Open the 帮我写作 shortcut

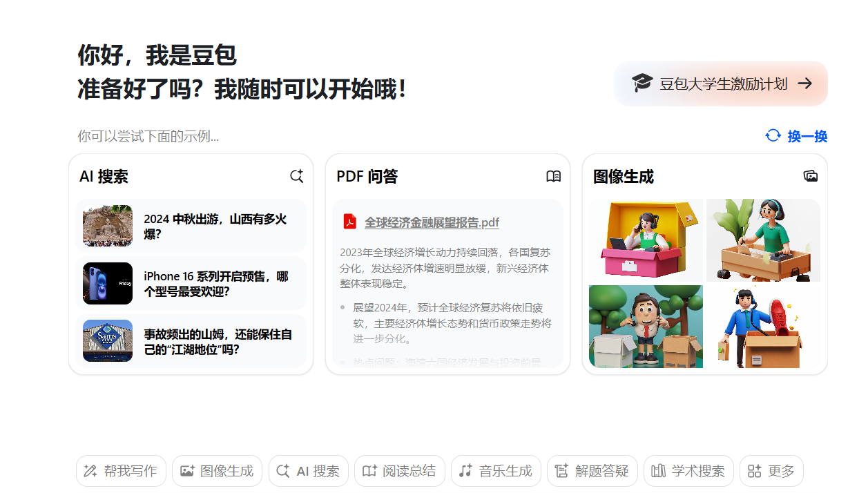(x=121, y=471)
